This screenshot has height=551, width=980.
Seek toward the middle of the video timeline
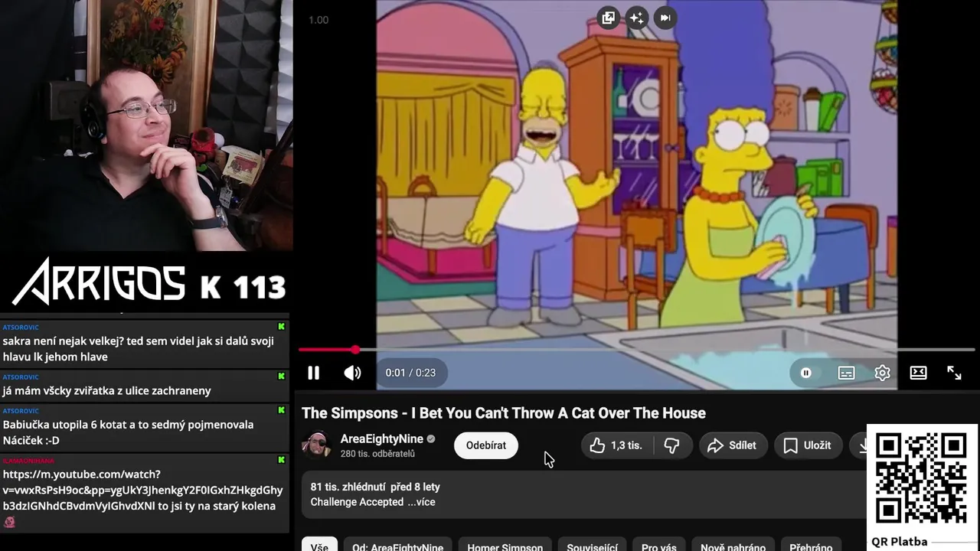tap(636, 350)
